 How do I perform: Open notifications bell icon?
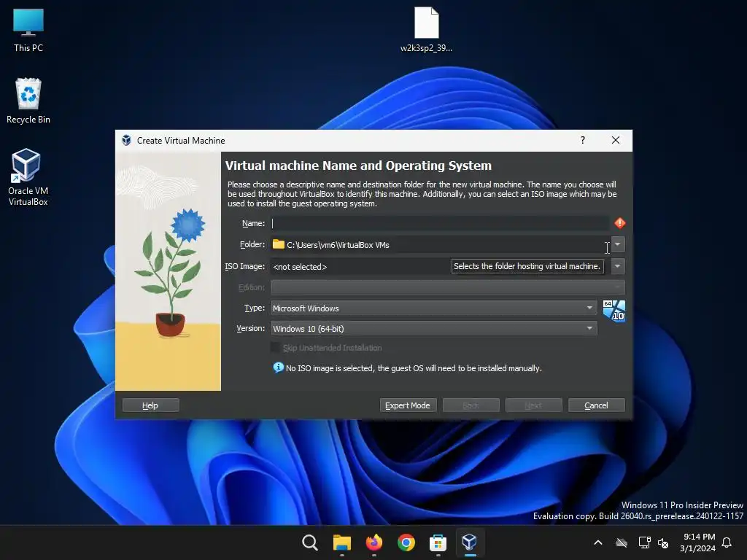coord(727,542)
